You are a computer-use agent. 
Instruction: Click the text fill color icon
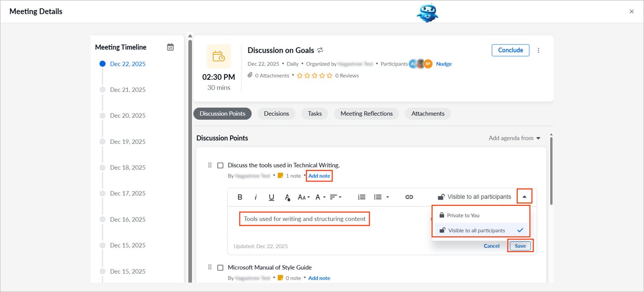click(x=287, y=197)
